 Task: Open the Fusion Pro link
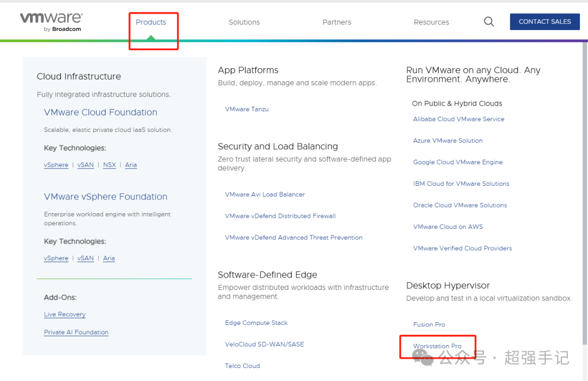coord(429,325)
